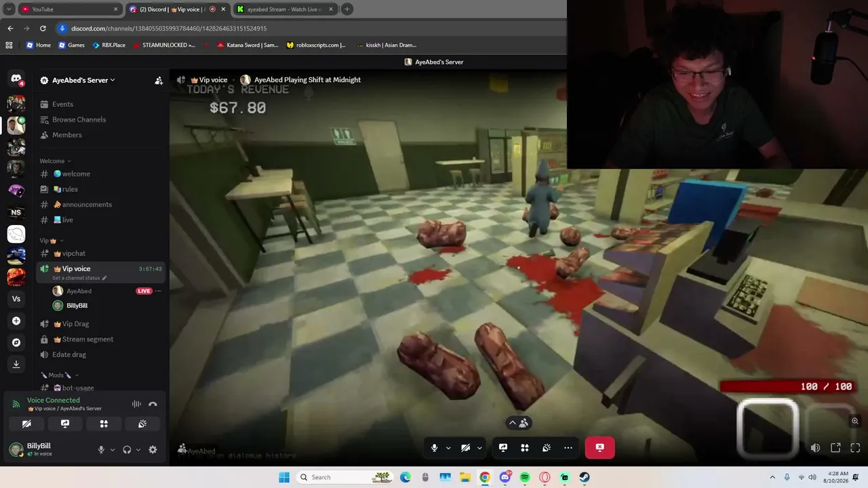Toggle camera in stream control bar

[x=465, y=447]
